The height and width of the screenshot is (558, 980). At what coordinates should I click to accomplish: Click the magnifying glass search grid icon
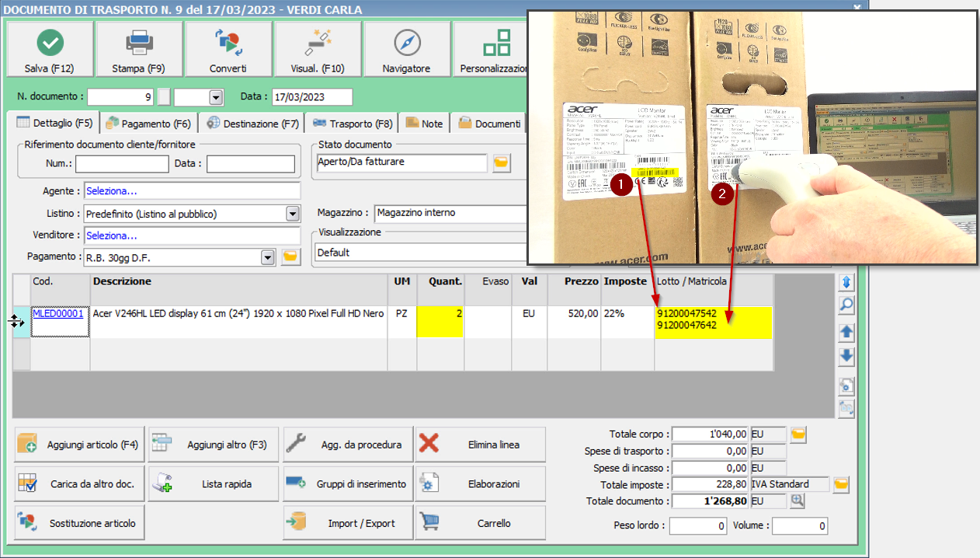point(846,305)
